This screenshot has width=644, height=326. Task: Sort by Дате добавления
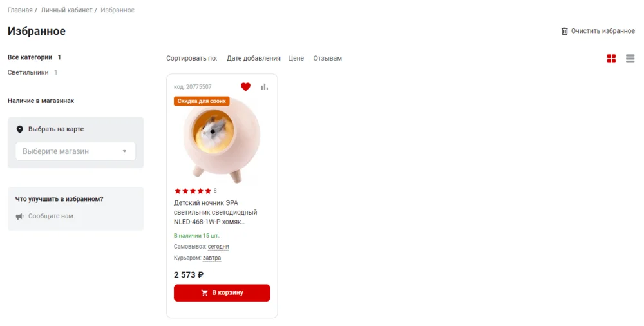253,59
